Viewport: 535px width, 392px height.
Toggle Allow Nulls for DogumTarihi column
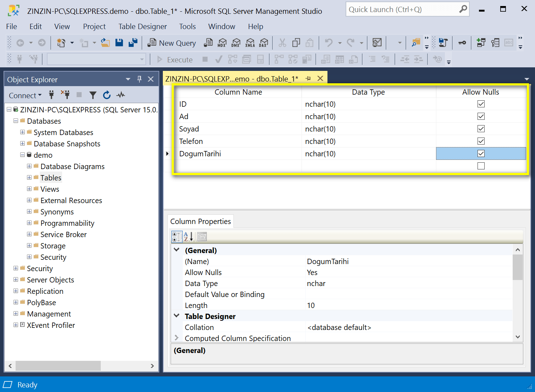click(481, 153)
